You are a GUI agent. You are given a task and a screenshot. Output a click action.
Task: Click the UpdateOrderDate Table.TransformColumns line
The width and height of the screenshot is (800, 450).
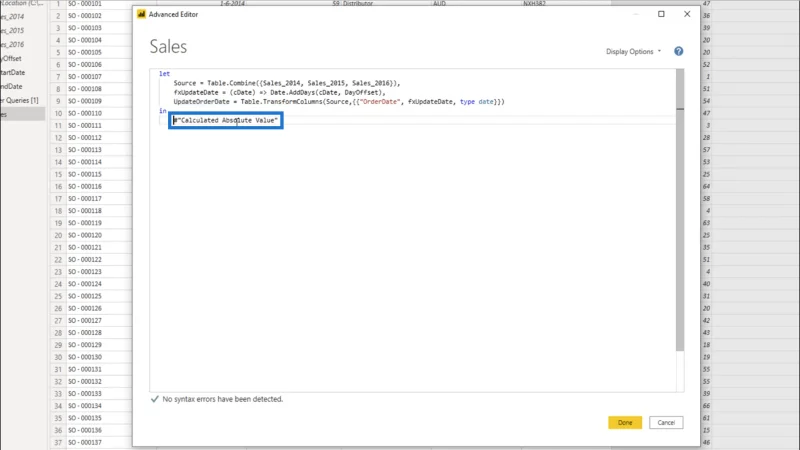(339, 102)
